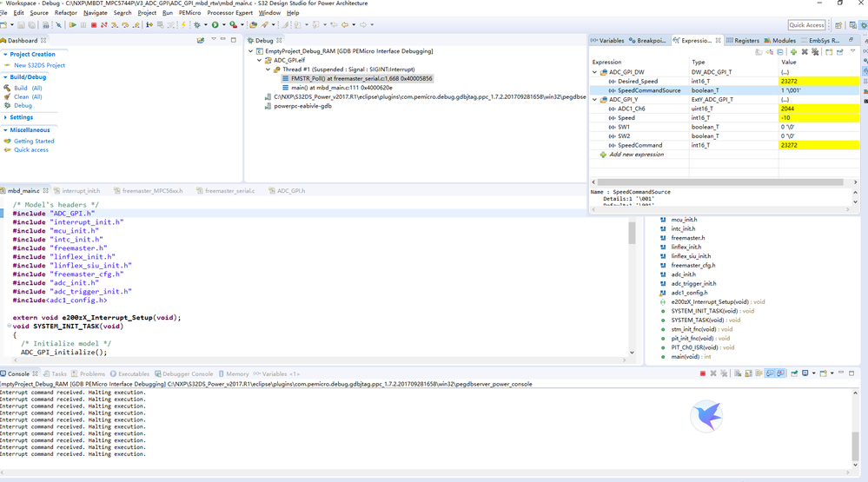The width and height of the screenshot is (868, 482).
Task: Click the Clear Console icon
Action: tap(738, 373)
